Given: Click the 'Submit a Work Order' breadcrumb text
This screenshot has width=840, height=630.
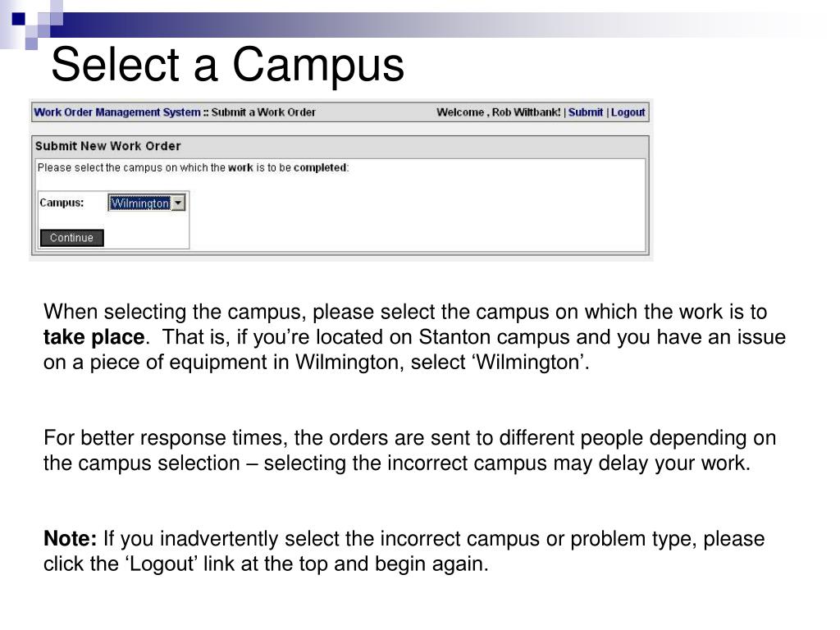Looking at the screenshot, I should click(x=263, y=112).
